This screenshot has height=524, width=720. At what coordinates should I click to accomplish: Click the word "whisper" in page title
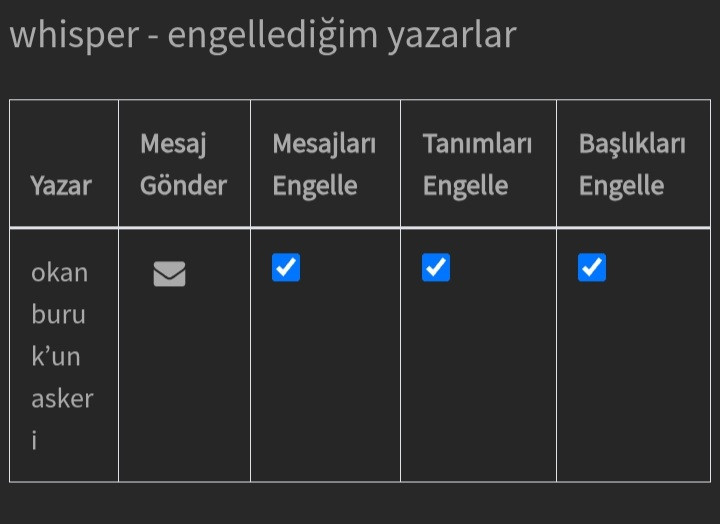(x=72, y=35)
